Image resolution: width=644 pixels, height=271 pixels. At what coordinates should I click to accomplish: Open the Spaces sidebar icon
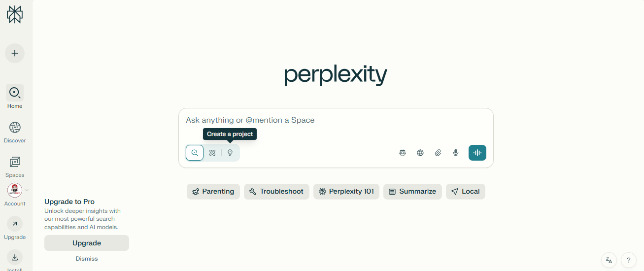(x=15, y=162)
